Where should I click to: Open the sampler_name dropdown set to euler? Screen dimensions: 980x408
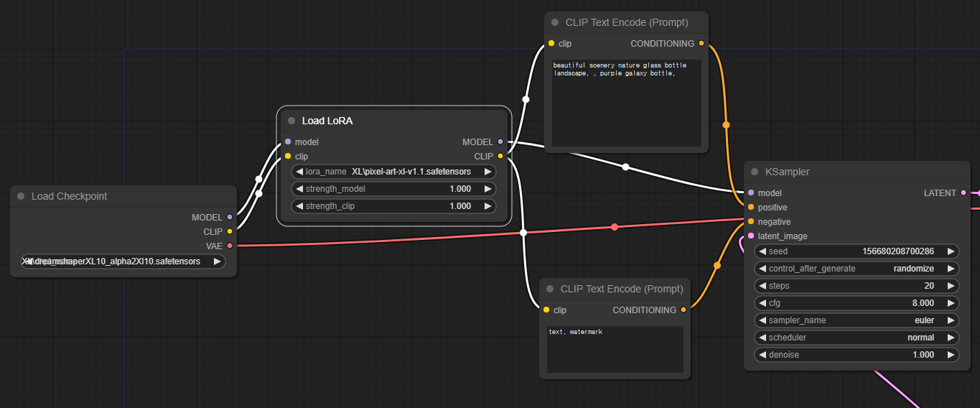pos(857,320)
